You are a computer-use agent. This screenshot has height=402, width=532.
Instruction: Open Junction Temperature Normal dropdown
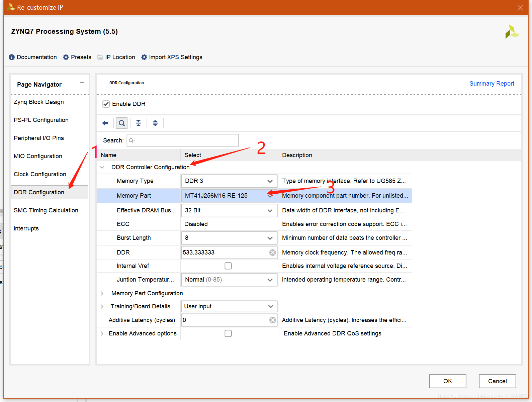(229, 280)
